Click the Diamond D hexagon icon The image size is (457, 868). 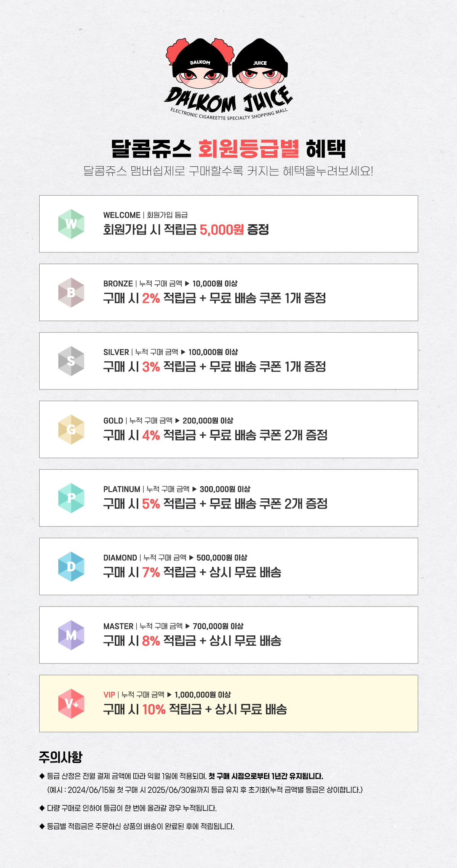pyautogui.click(x=71, y=566)
